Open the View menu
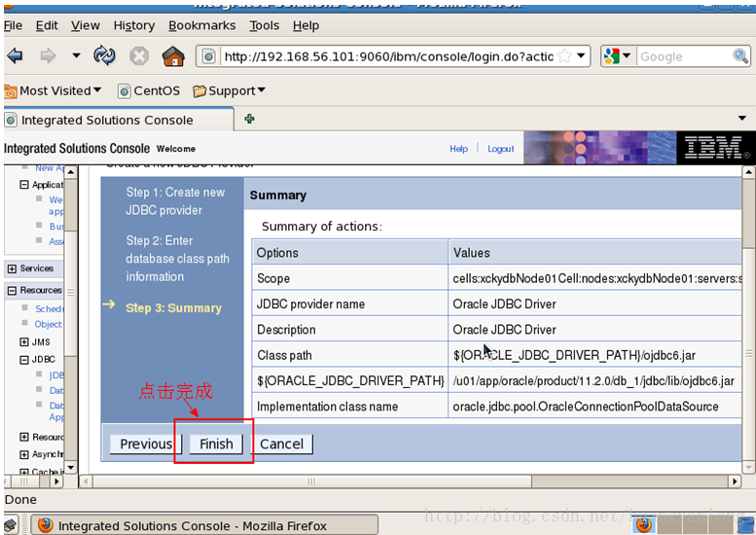 click(x=86, y=25)
